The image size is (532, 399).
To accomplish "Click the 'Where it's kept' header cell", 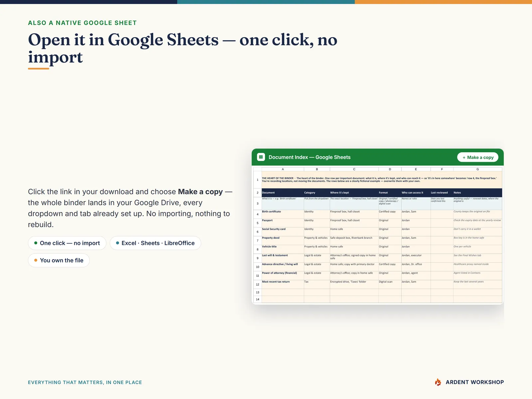I will coord(354,193).
